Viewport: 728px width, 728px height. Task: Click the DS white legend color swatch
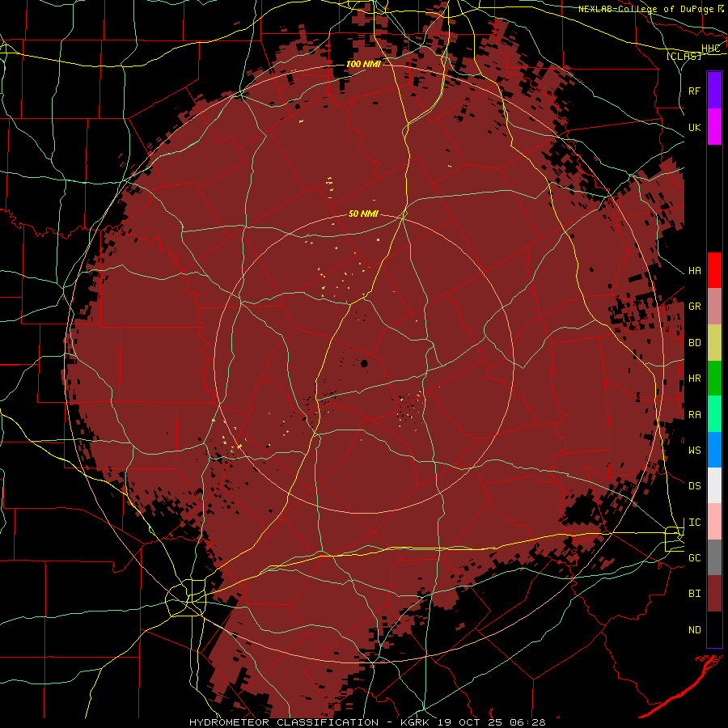pos(714,485)
